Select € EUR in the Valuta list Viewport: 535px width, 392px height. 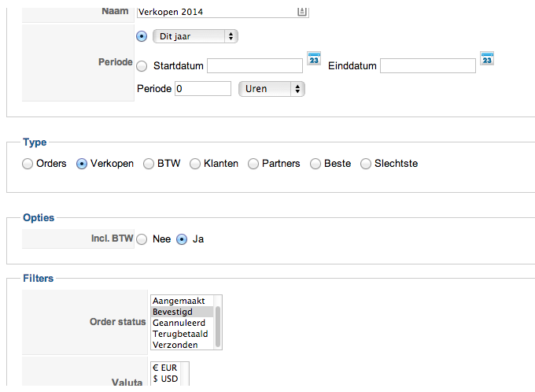click(x=167, y=368)
